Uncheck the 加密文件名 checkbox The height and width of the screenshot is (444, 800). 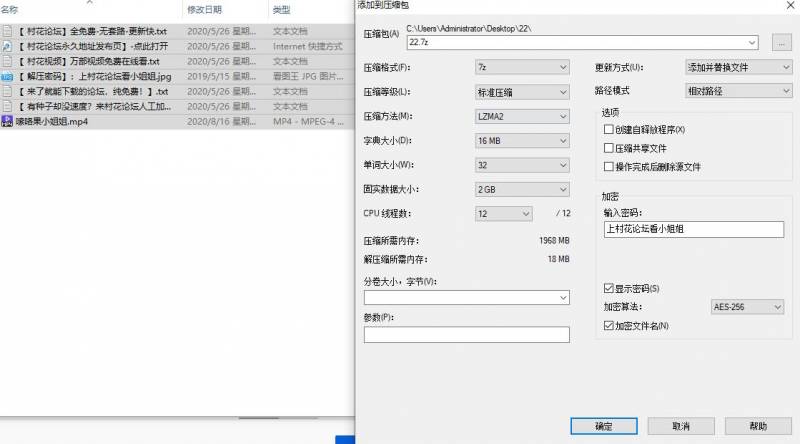[609, 326]
